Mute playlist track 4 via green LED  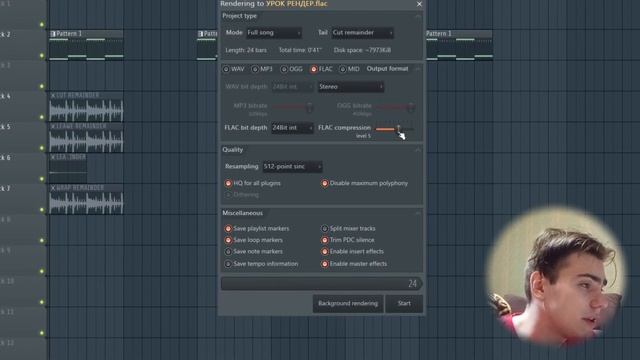pos(42,117)
